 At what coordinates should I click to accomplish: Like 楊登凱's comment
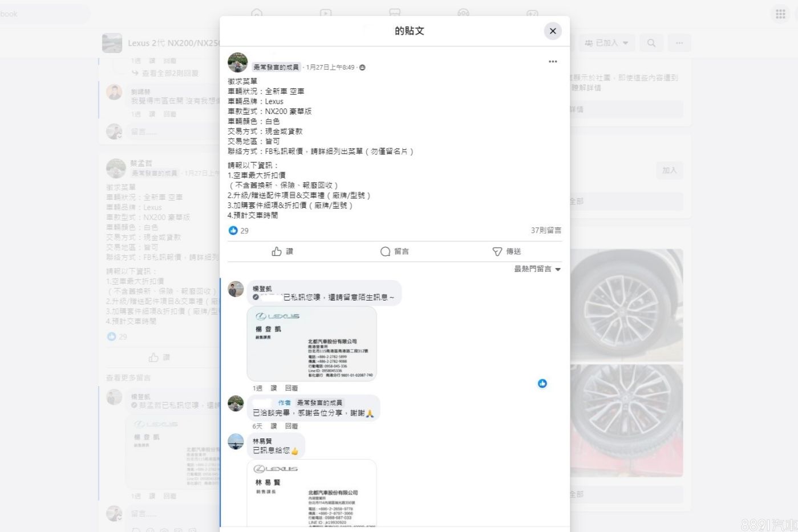coord(273,388)
